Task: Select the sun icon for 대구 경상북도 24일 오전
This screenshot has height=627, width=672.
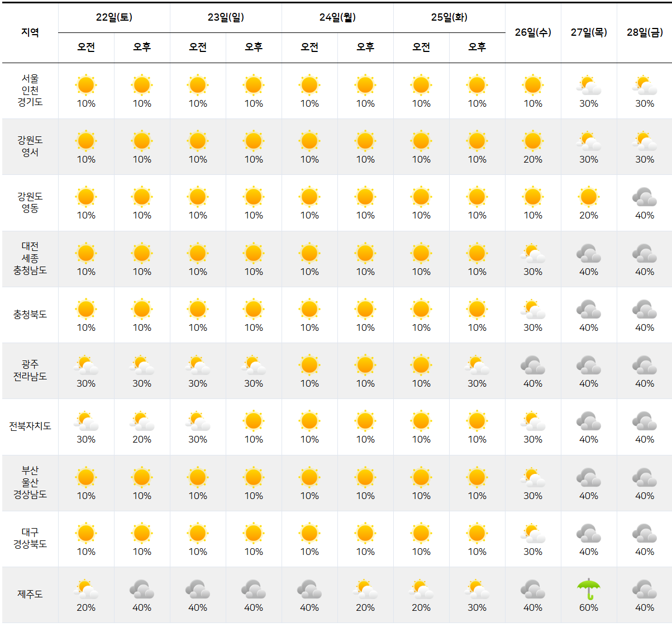Action: tap(309, 534)
